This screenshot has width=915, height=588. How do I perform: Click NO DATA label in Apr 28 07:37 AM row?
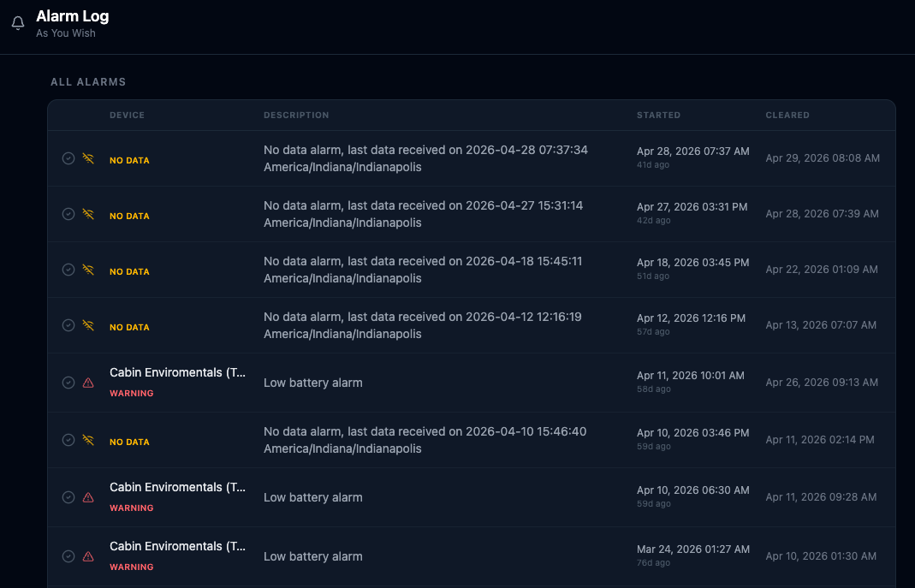(129, 160)
